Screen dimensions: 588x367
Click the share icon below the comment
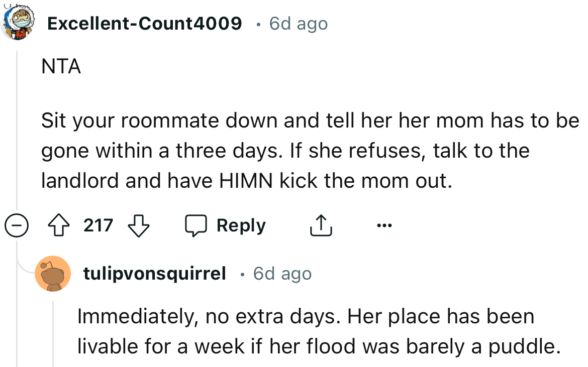click(321, 225)
